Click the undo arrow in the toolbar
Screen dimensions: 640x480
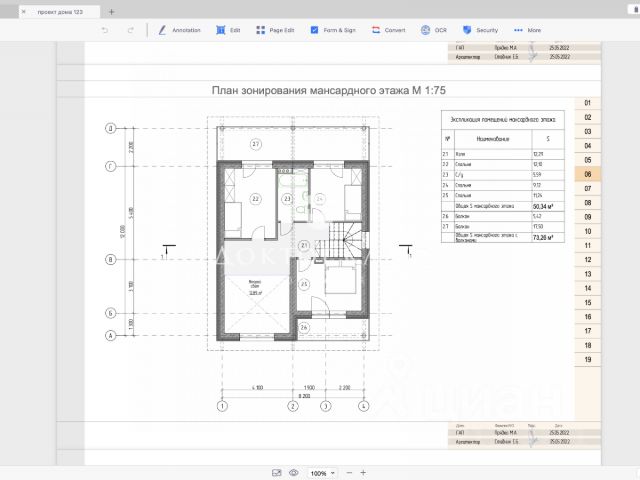click(x=105, y=30)
